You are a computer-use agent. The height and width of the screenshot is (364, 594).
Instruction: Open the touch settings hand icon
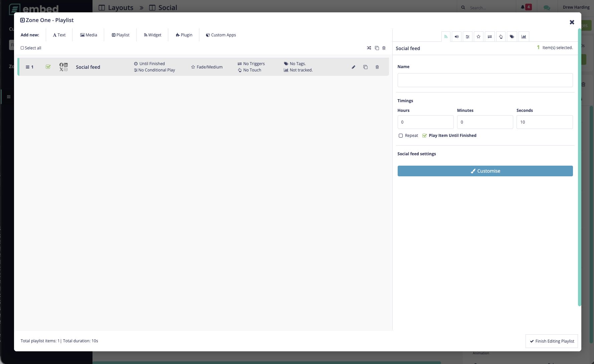pos(501,36)
